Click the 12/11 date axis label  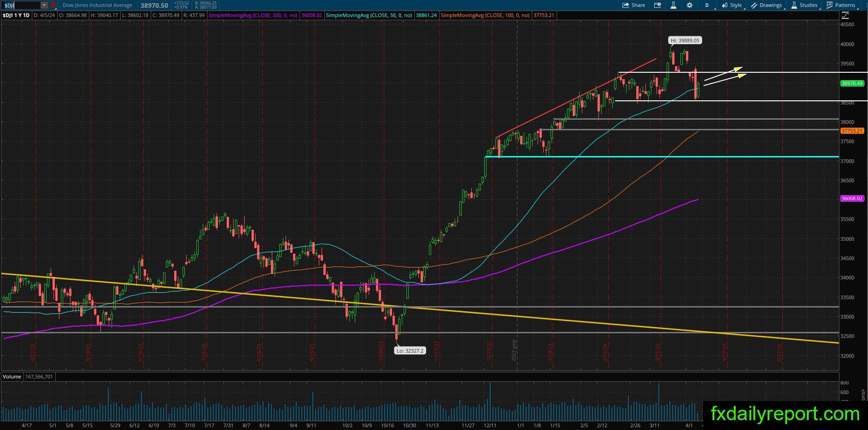point(490,425)
